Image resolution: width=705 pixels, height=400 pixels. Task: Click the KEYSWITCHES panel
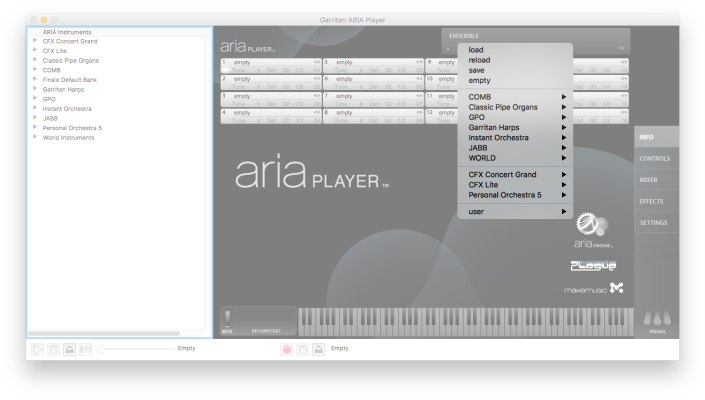(266, 321)
